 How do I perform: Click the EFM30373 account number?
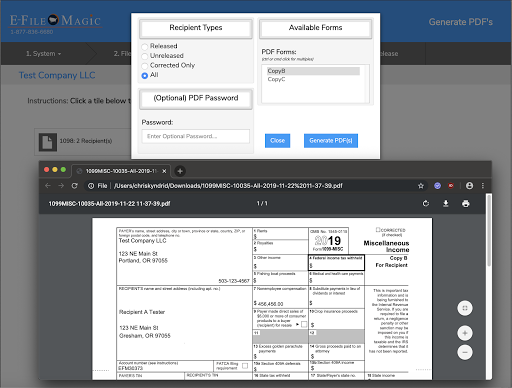point(131,368)
